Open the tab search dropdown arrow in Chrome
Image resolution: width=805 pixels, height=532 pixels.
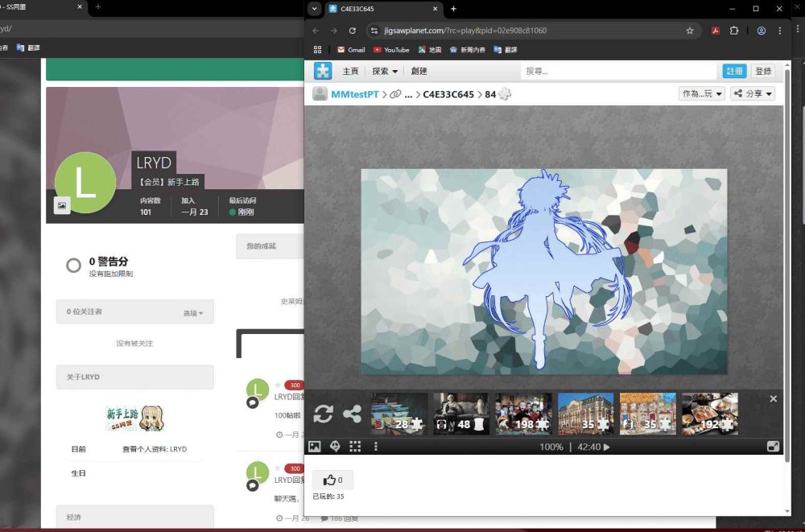[x=314, y=9]
